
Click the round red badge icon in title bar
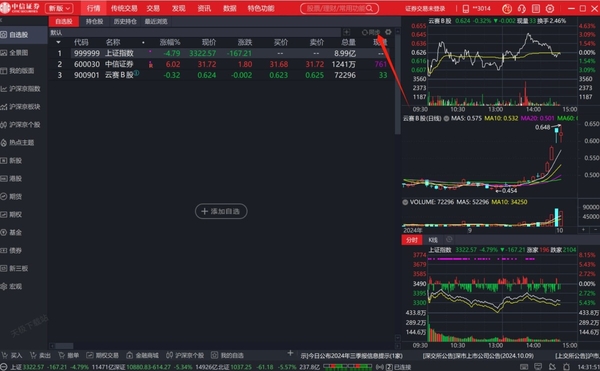[x=507, y=8]
